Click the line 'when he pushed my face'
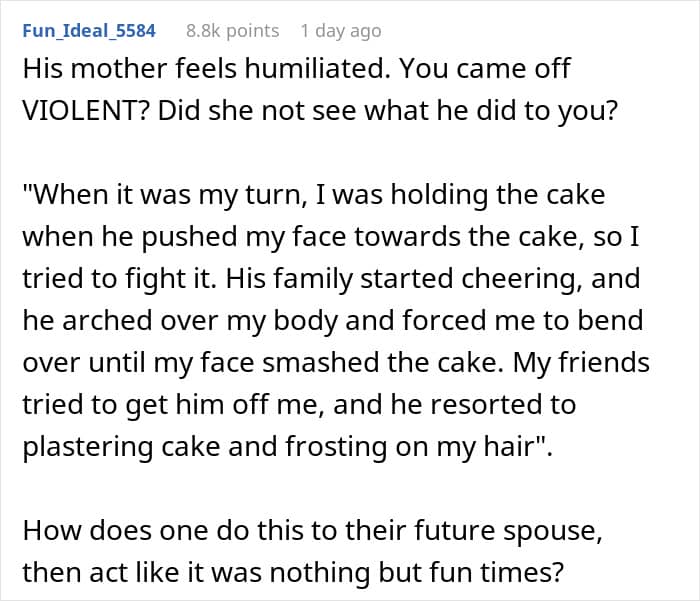The width and height of the screenshot is (700, 601). 331,237
